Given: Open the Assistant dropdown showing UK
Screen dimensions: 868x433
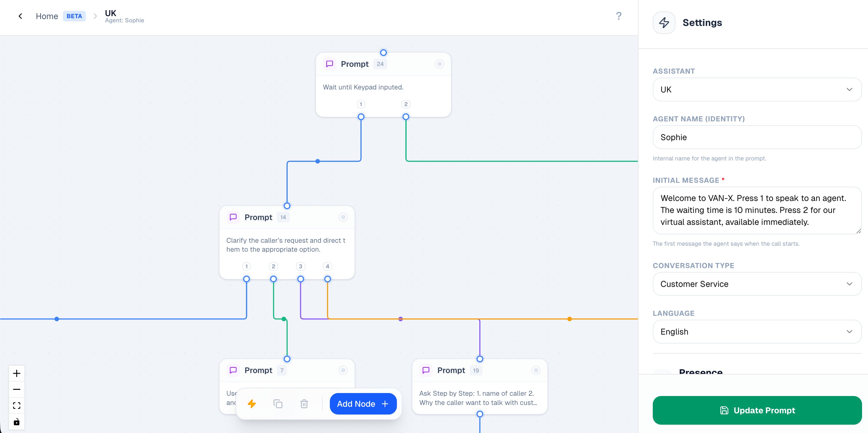Looking at the screenshot, I should [757, 90].
